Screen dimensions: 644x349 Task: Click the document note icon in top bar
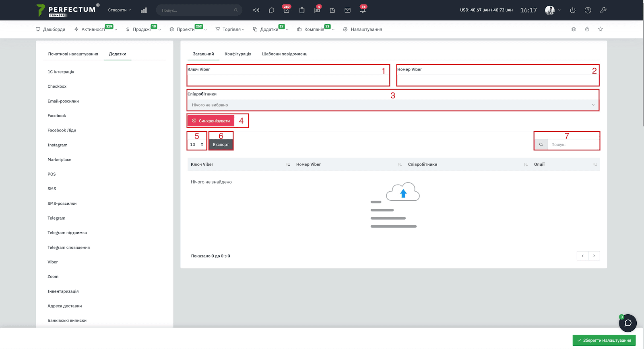[332, 10]
